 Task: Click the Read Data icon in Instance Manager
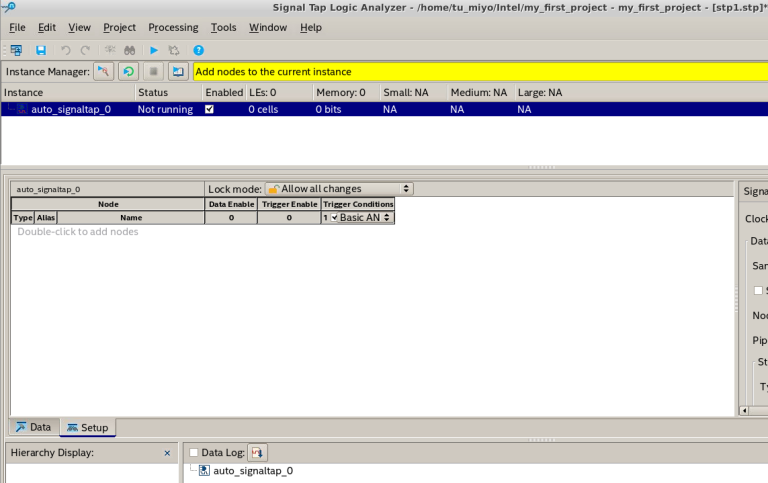(x=178, y=72)
